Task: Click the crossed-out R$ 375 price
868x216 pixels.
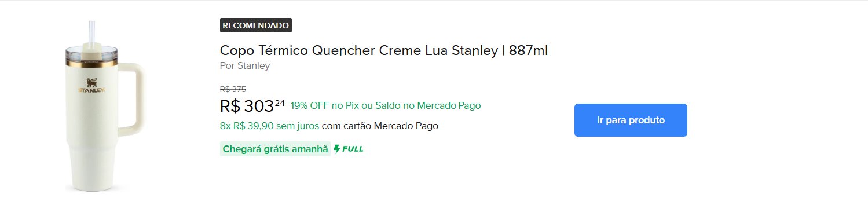Action: pyautogui.click(x=233, y=89)
